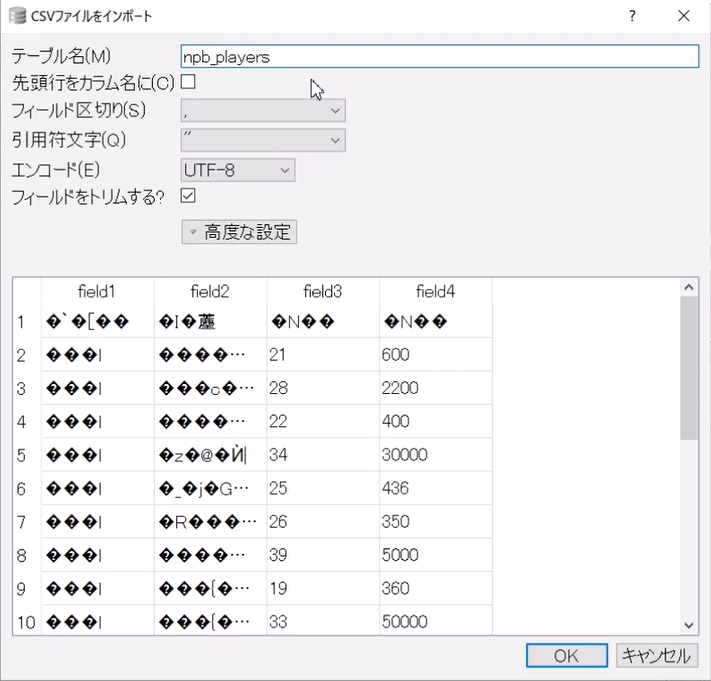Enable first row as column names checkbox

(x=188, y=82)
